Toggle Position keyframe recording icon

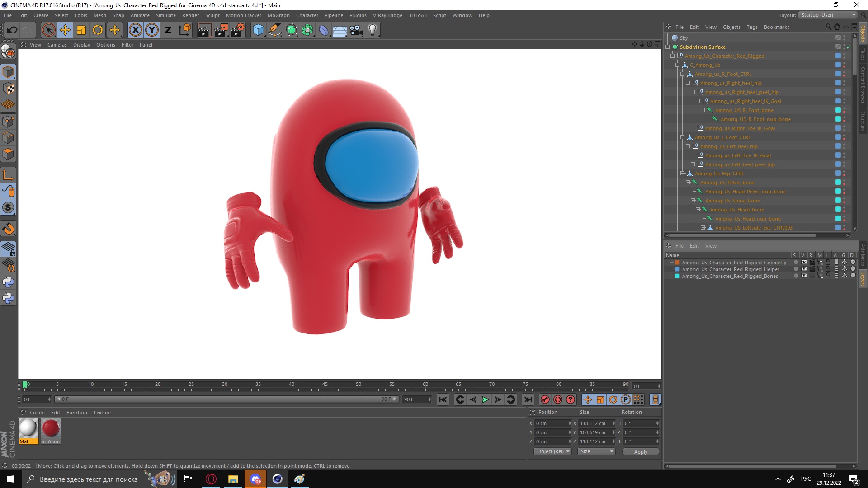coord(587,399)
